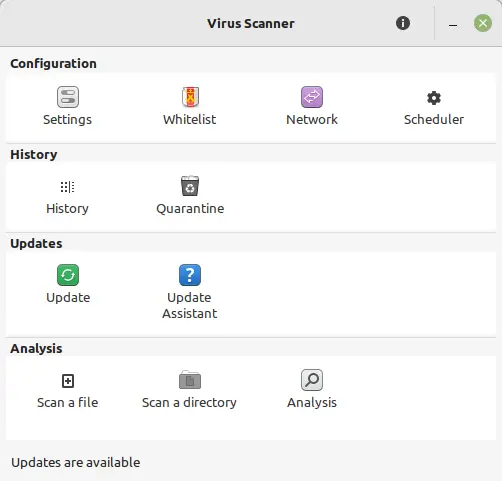
Task: Open the Settings toggle-switches icon
Action: (x=68, y=97)
